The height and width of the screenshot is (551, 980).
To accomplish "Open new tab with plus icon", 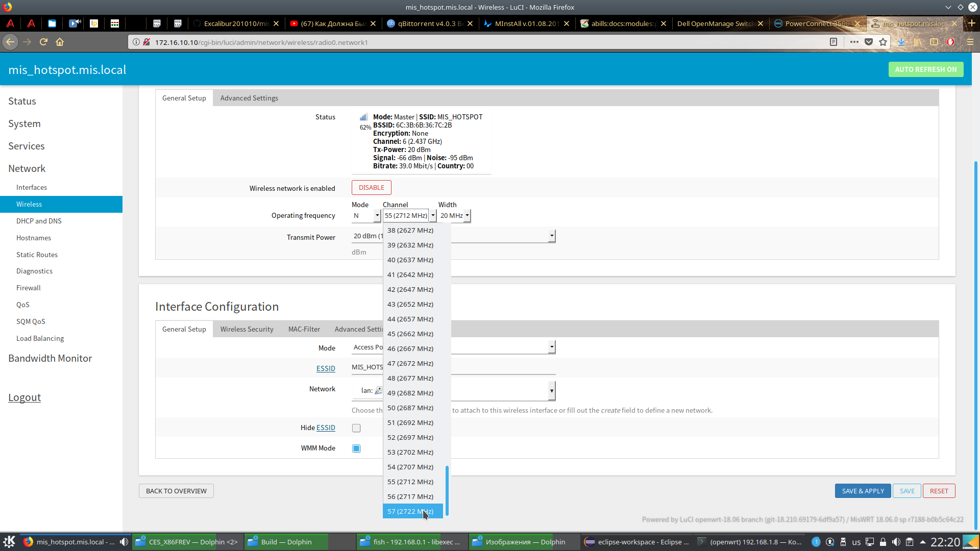I will point(972,23).
